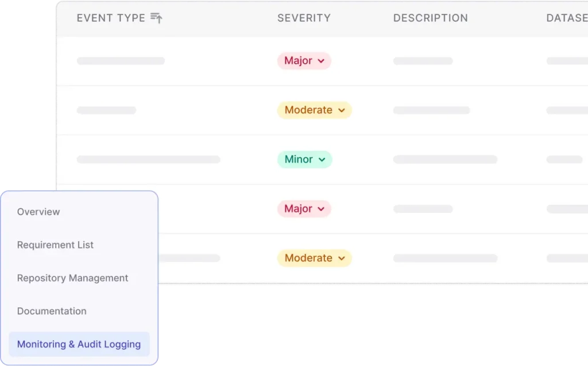Select Overview in the side menu

(38, 212)
